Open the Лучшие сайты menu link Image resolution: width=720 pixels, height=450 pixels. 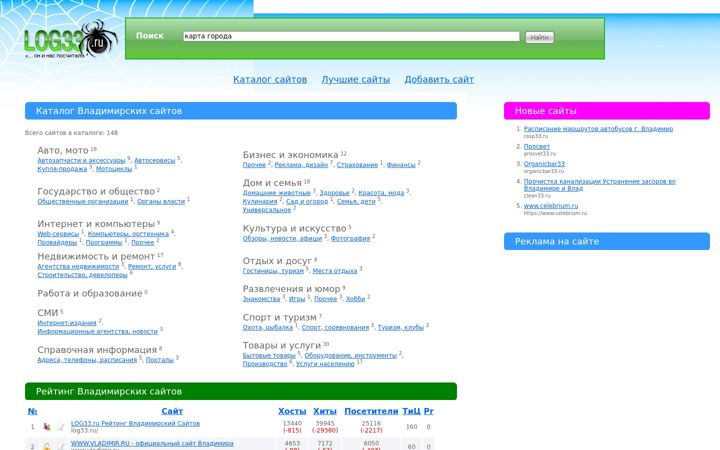[356, 79]
